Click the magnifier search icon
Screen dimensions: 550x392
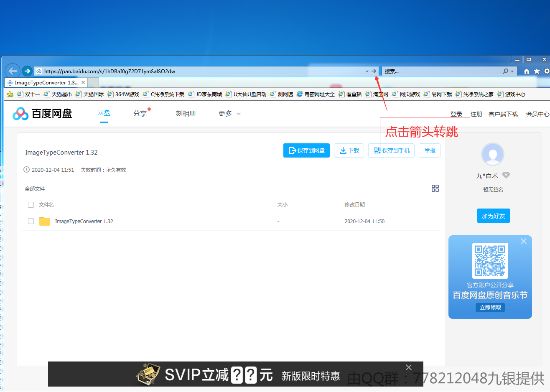point(505,71)
